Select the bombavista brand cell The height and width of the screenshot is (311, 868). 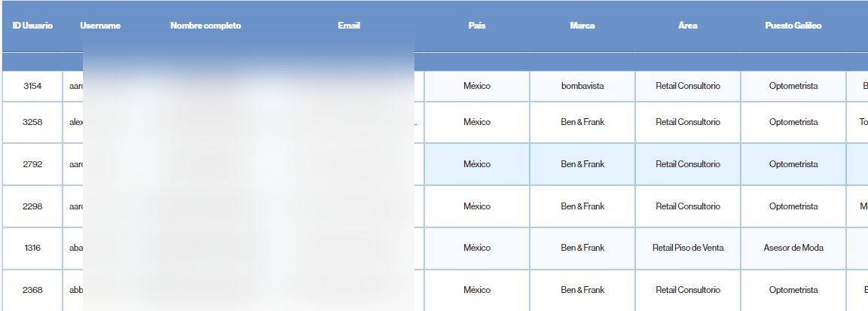[582, 87]
